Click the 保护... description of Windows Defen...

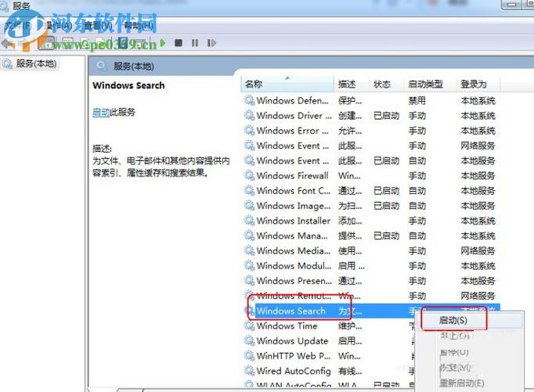coord(350,100)
